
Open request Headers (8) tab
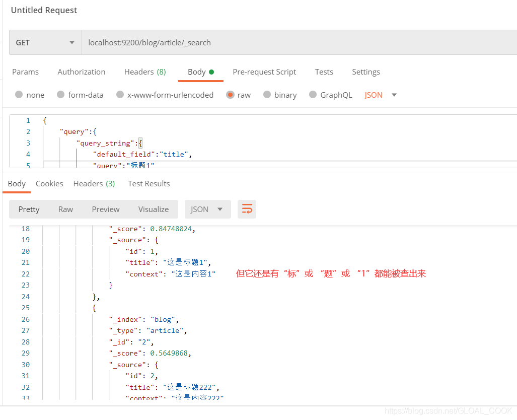145,72
